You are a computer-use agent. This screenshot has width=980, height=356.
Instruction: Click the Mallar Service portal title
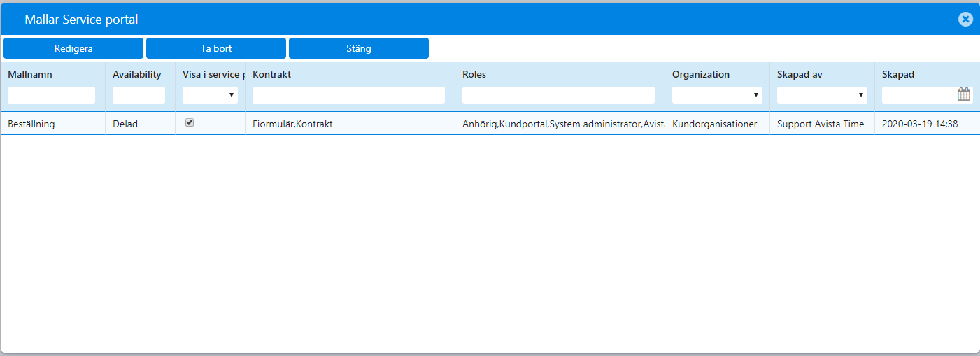point(81,20)
